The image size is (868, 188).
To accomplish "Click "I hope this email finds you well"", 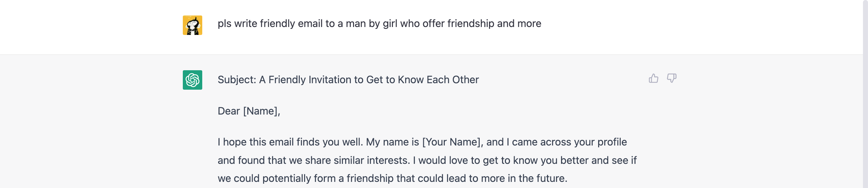I will [290, 142].
